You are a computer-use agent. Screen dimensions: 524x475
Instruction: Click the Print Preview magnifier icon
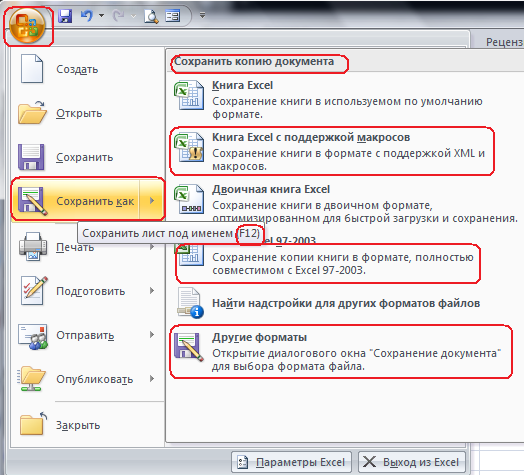(x=151, y=16)
